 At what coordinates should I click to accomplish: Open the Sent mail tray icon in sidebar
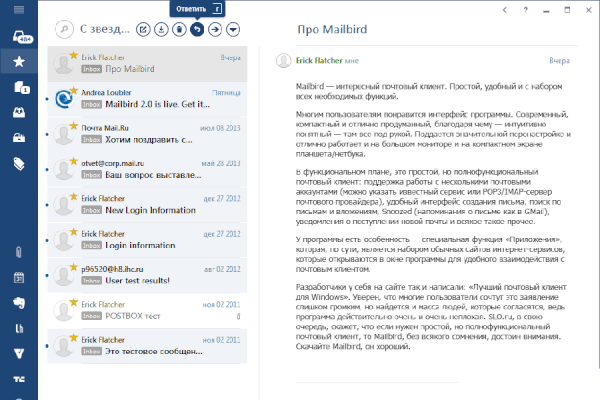(x=19, y=112)
